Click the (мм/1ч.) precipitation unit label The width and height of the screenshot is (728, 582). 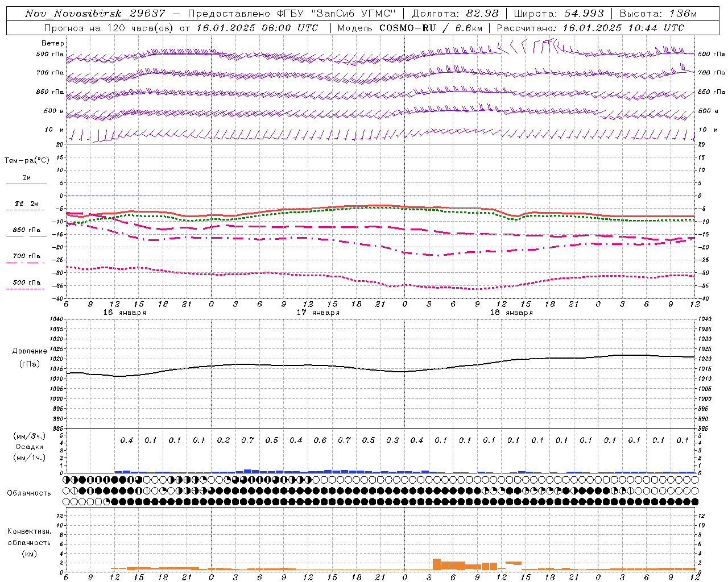point(30,458)
